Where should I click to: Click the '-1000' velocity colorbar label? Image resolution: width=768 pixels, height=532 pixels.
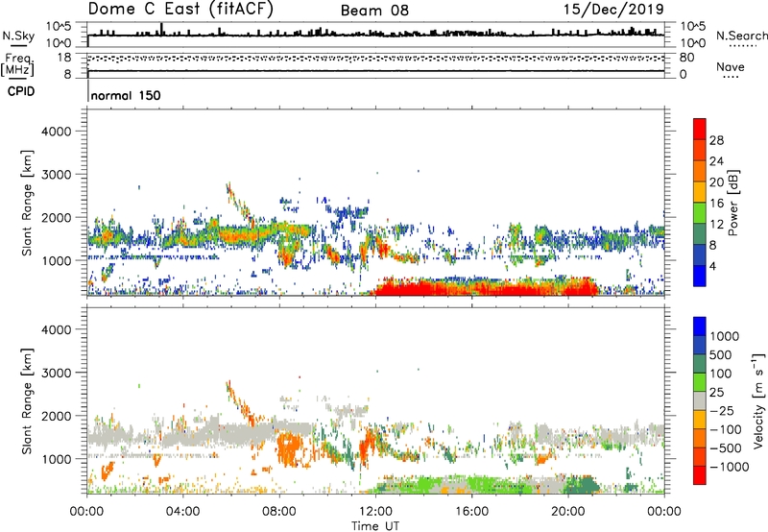729,467
